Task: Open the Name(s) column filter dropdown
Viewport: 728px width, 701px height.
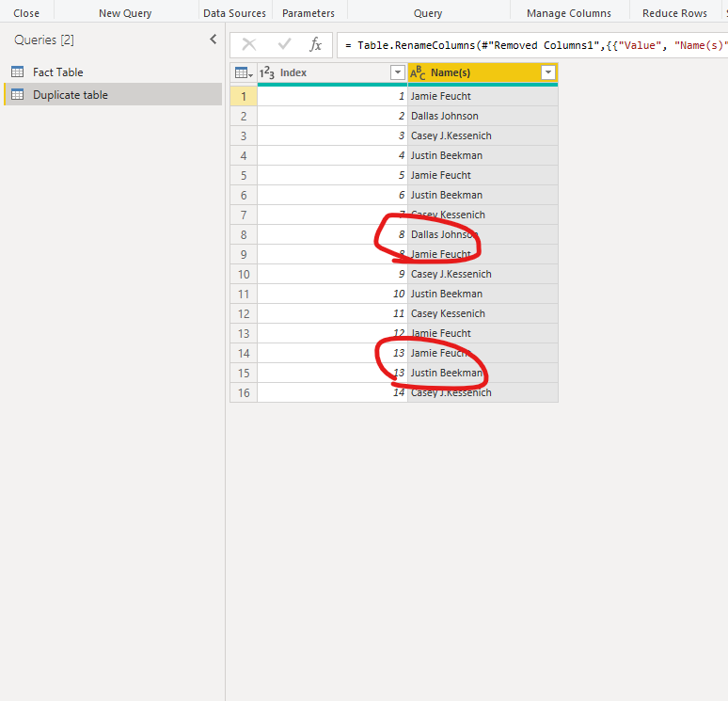Action: tap(548, 72)
